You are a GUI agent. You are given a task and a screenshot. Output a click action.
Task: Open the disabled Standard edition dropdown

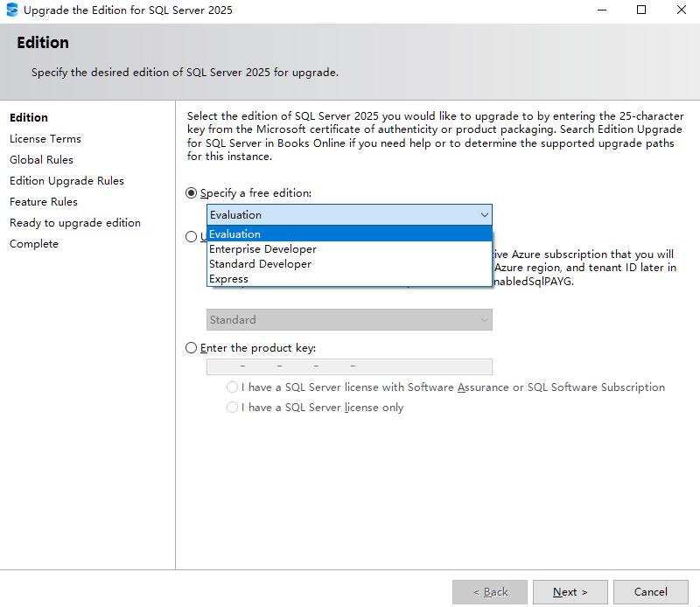349,319
